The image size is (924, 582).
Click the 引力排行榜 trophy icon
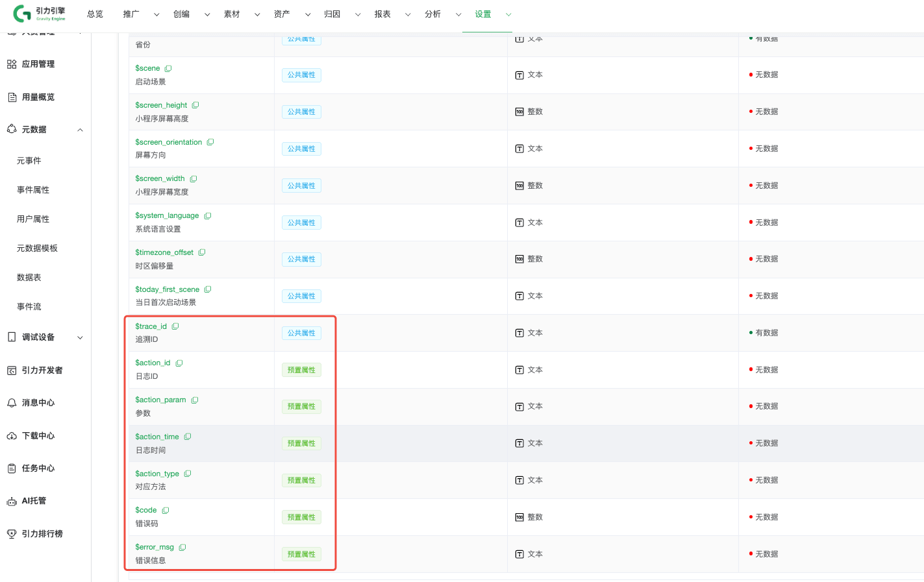(12, 534)
